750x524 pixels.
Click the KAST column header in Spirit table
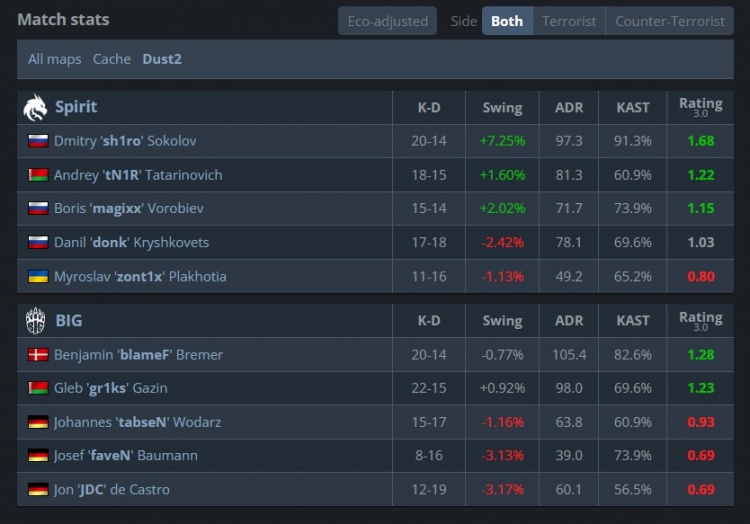(633, 108)
